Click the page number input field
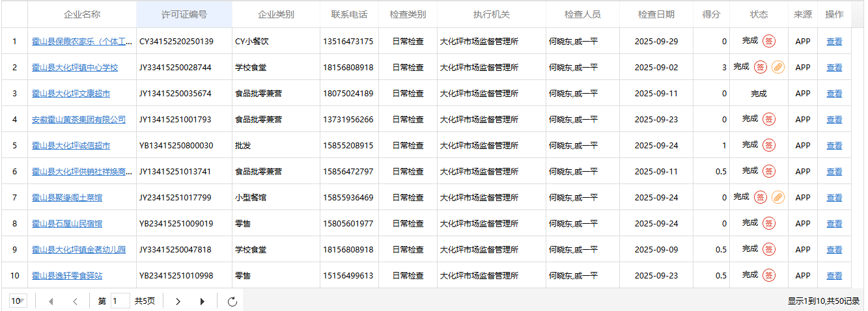The width and height of the screenshot is (868, 311). pos(120,301)
